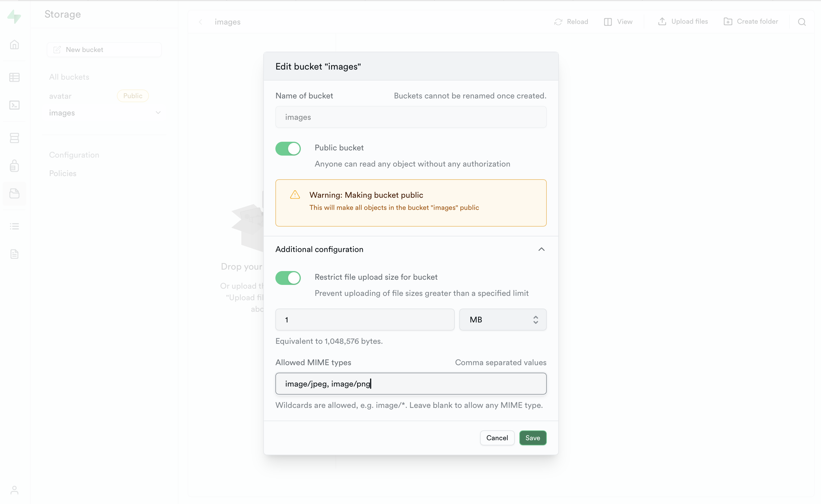This screenshot has width=821, height=504.
Task: Collapse the Additional configuration section
Action: (541, 249)
